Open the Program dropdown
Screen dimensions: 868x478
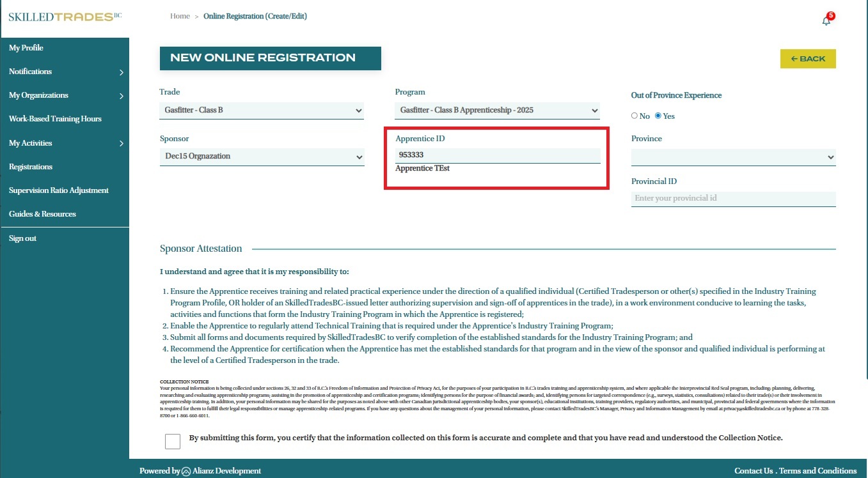[x=497, y=111]
